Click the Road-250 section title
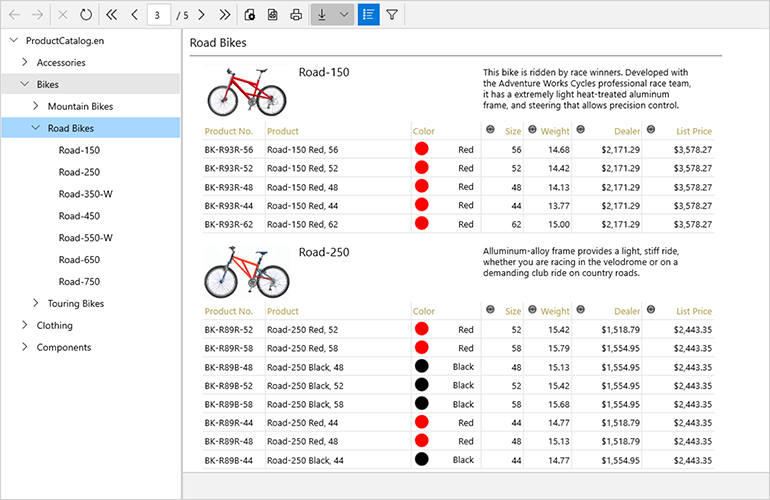The width and height of the screenshot is (770, 500). 324,252
